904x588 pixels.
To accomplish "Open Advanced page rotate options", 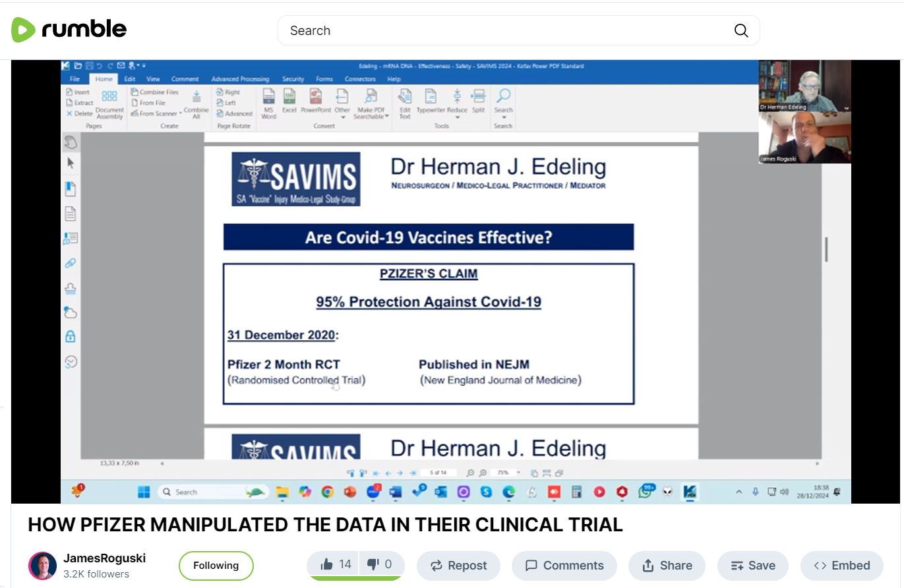I will point(234,113).
